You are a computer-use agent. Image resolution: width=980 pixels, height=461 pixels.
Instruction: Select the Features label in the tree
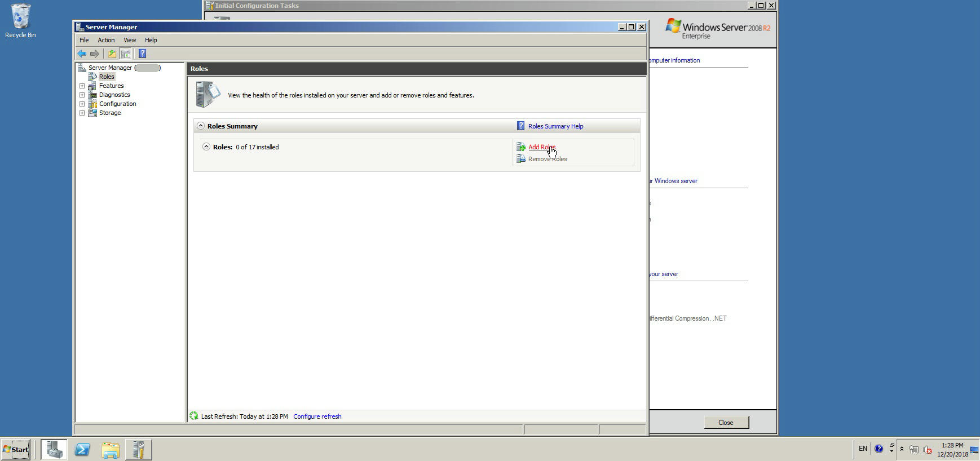click(x=111, y=86)
